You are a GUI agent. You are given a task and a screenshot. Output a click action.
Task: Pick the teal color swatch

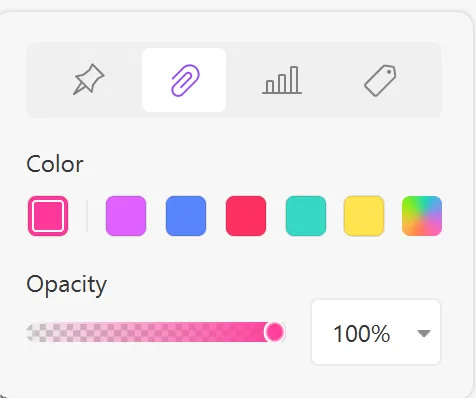pos(306,216)
